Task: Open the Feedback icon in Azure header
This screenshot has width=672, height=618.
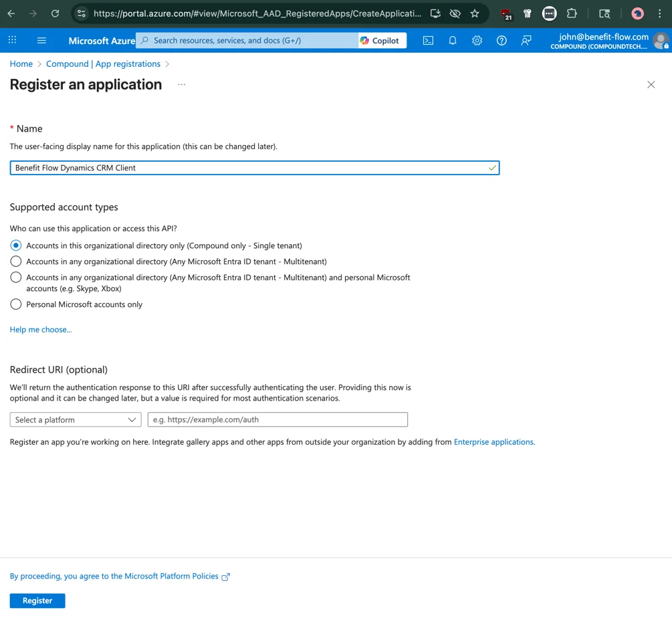Action: tap(526, 40)
